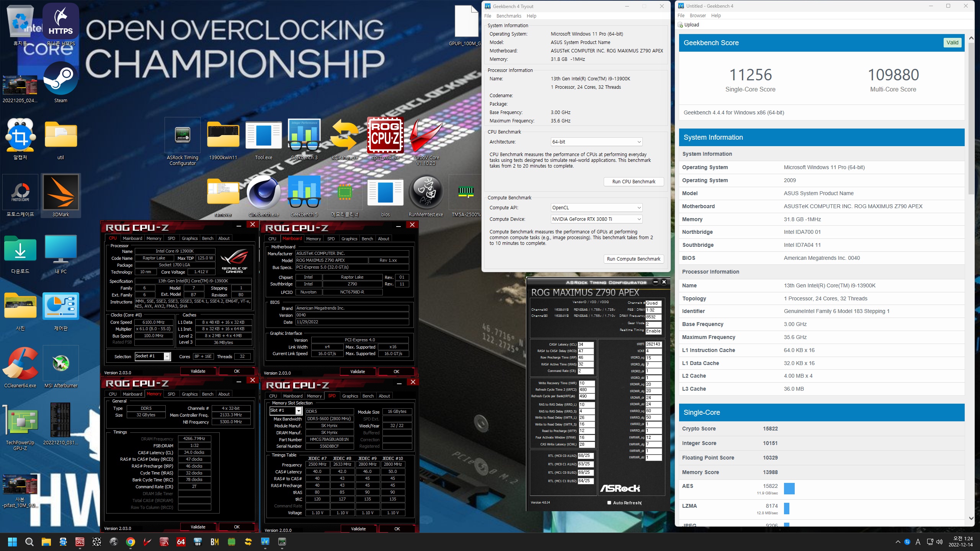Open Google Chrome from the taskbar
Viewport: 980px width, 551px height.
click(x=131, y=541)
